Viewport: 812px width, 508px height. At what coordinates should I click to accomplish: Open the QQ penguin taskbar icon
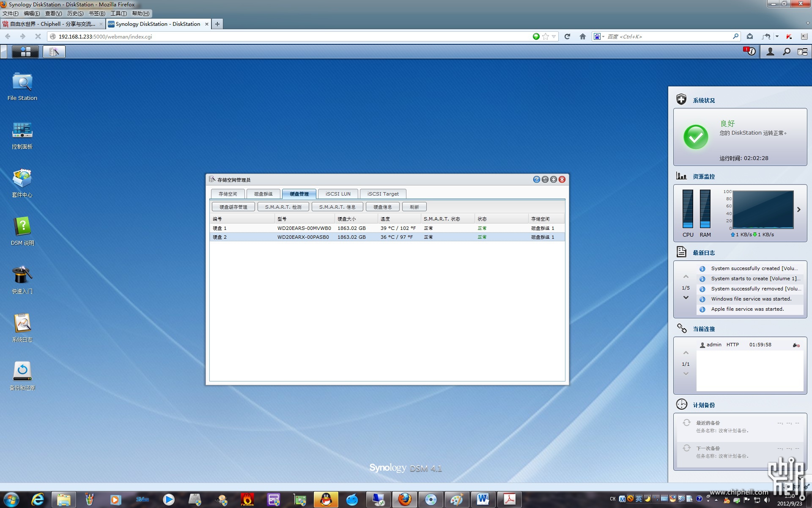point(326,500)
